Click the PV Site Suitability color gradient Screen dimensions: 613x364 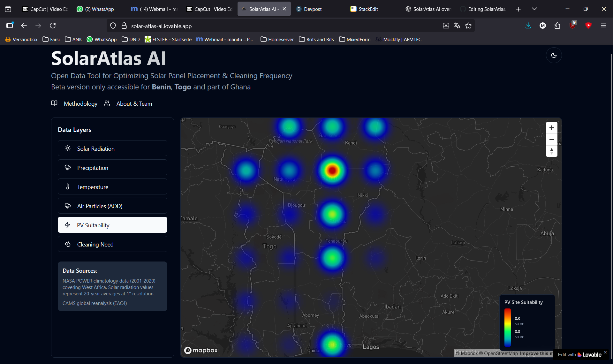click(507, 327)
